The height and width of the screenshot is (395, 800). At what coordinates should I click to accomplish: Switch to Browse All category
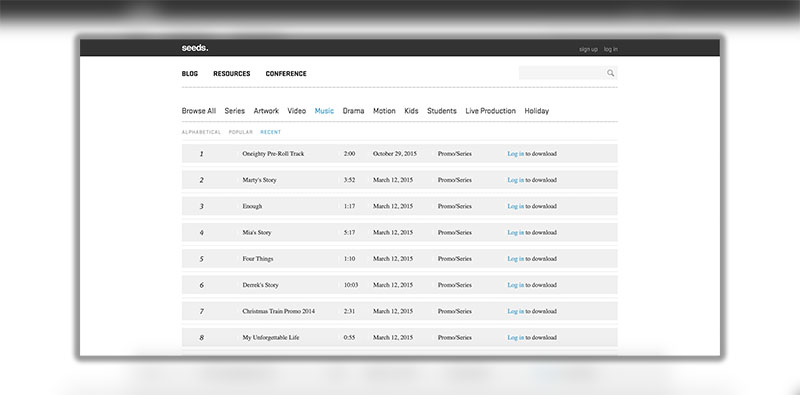pyautogui.click(x=199, y=111)
